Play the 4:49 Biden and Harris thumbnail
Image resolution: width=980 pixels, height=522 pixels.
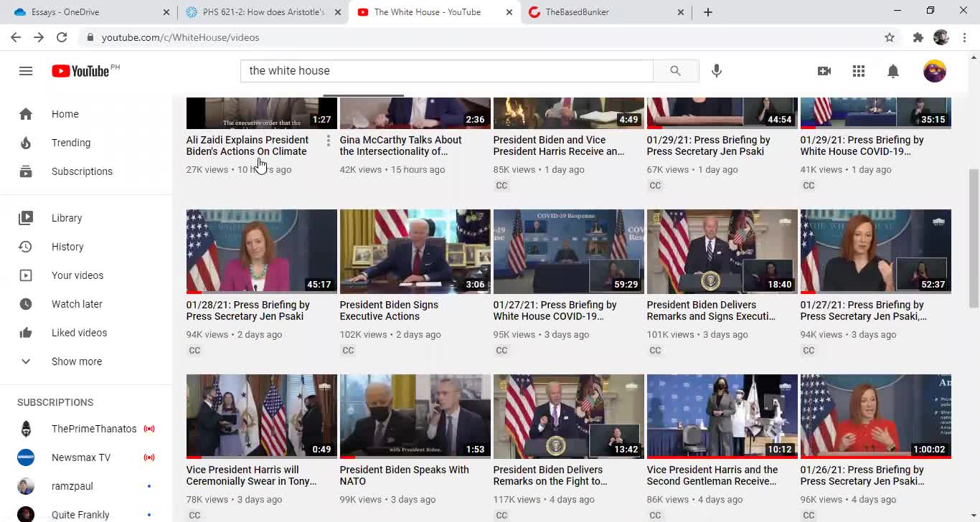[569, 113]
